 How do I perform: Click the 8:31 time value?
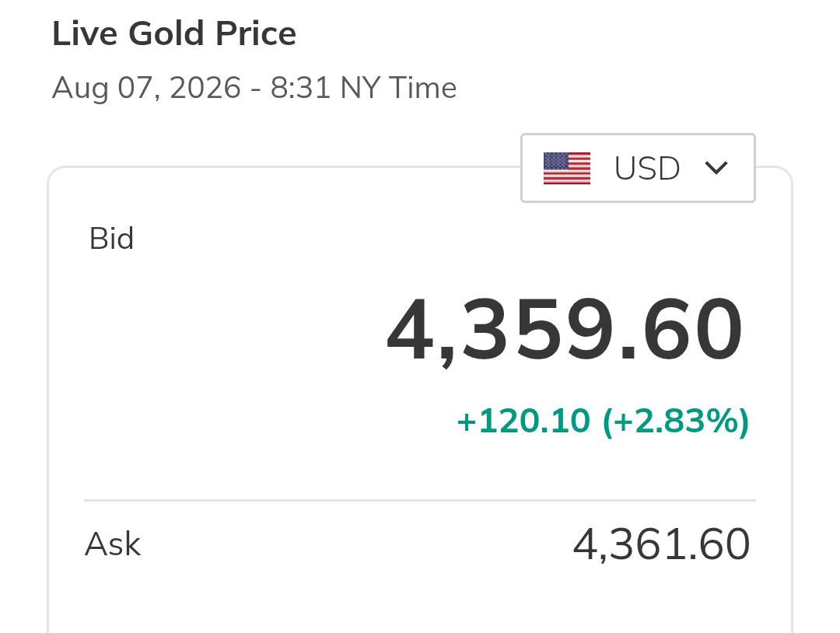(x=300, y=88)
